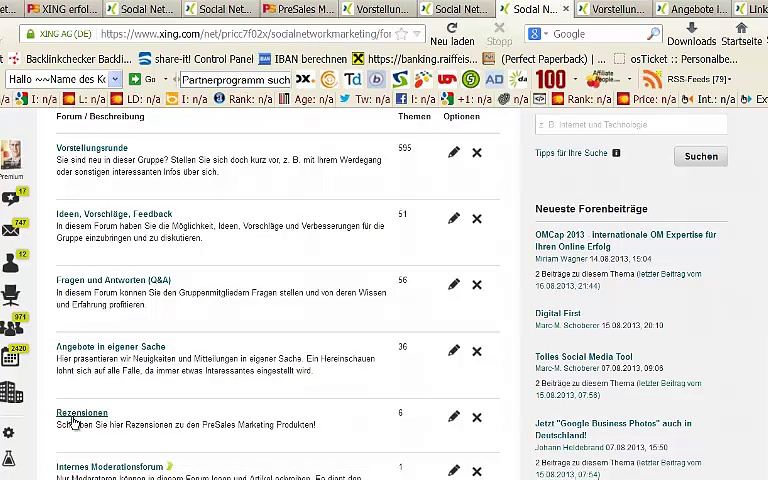
Task: Switch to the XING erfol... browser tab
Action: click(62, 9)
